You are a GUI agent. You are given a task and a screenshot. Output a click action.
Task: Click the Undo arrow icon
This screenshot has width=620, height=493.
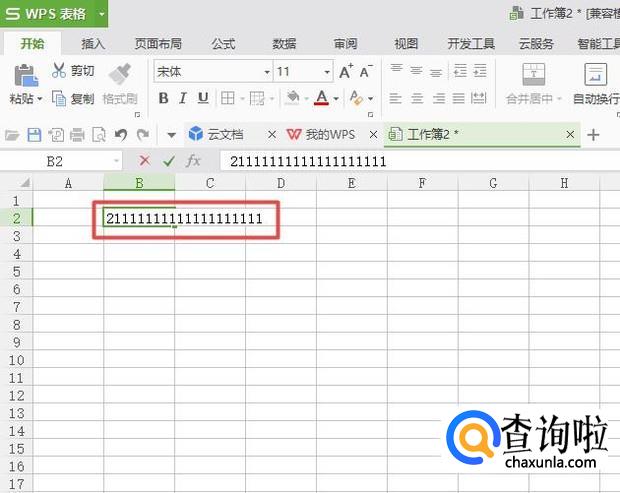tap(121, 135)
